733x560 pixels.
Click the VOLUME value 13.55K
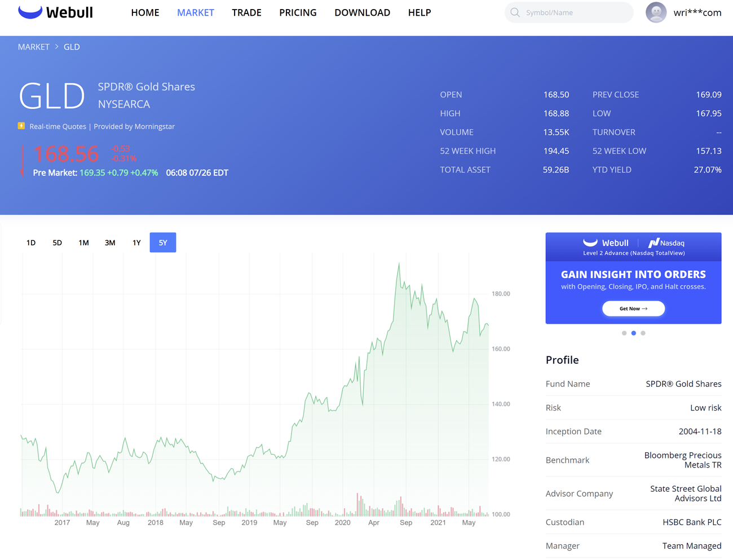pyautogui.click(x=556, y=132)
